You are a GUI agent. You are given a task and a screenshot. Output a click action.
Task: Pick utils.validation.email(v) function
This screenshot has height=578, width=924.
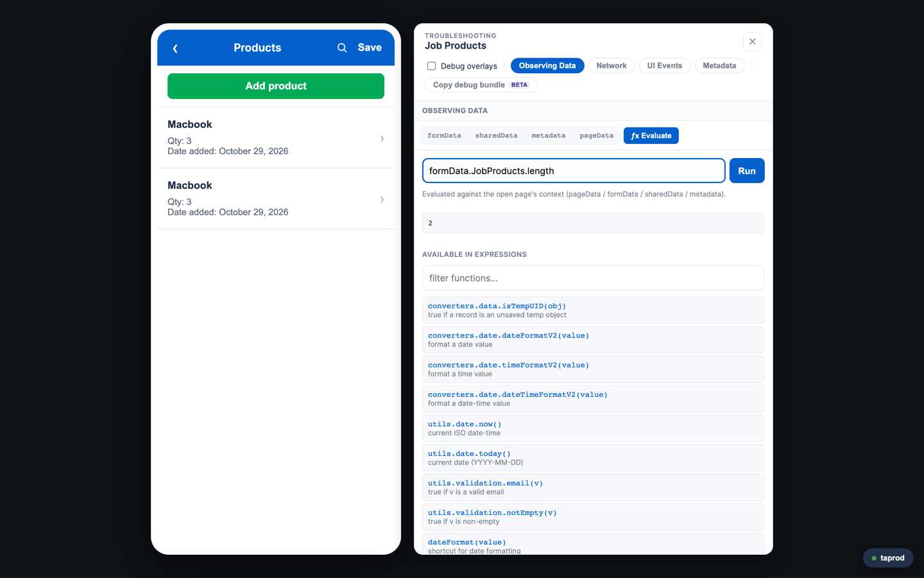[594, 487]
